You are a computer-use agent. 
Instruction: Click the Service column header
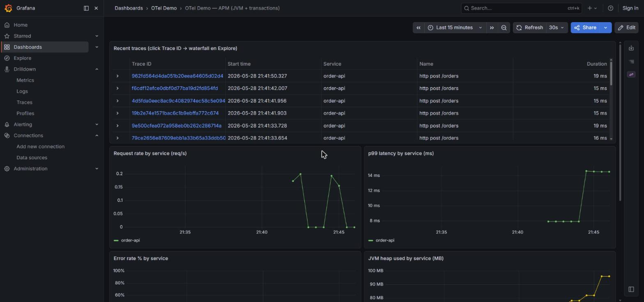tap(332, 64)
